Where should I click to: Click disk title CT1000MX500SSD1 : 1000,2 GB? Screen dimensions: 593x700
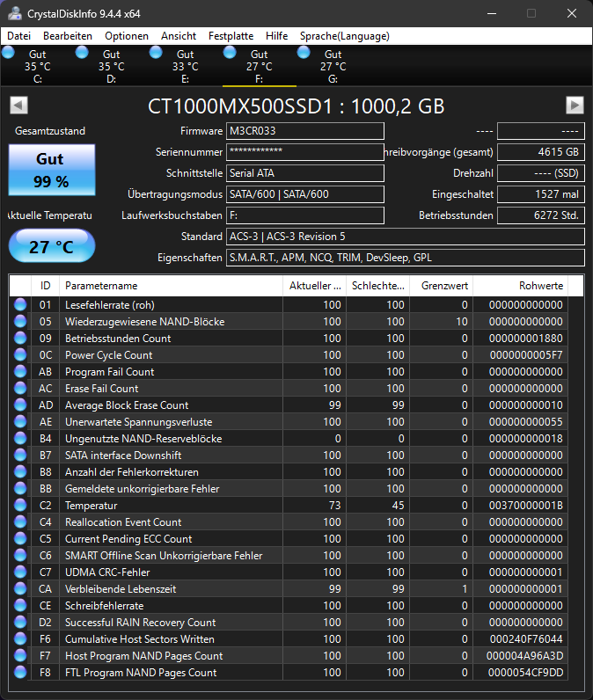point(296,106)
